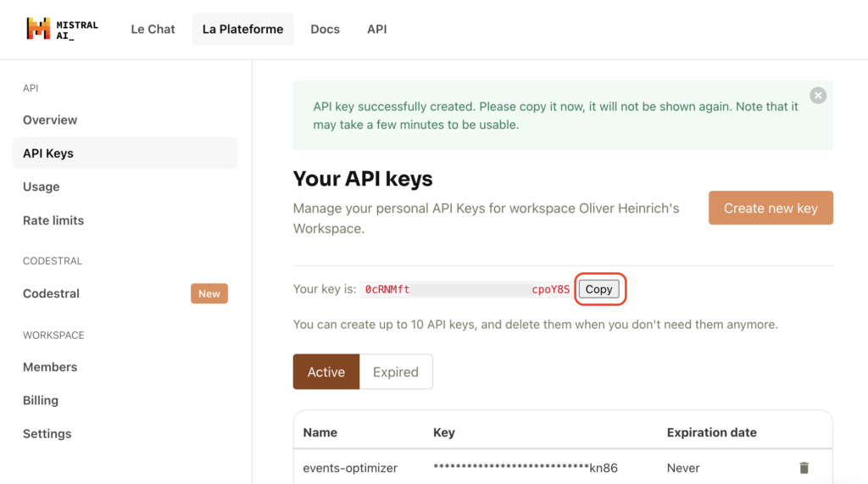The image size is (868, 484).
Task: Show Active API keys
Action: 326,371
